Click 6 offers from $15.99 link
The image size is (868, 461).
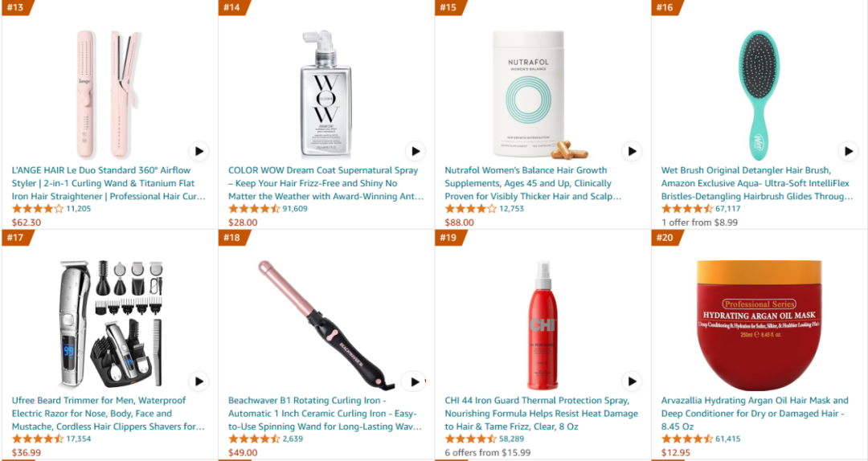pos(488,453)
